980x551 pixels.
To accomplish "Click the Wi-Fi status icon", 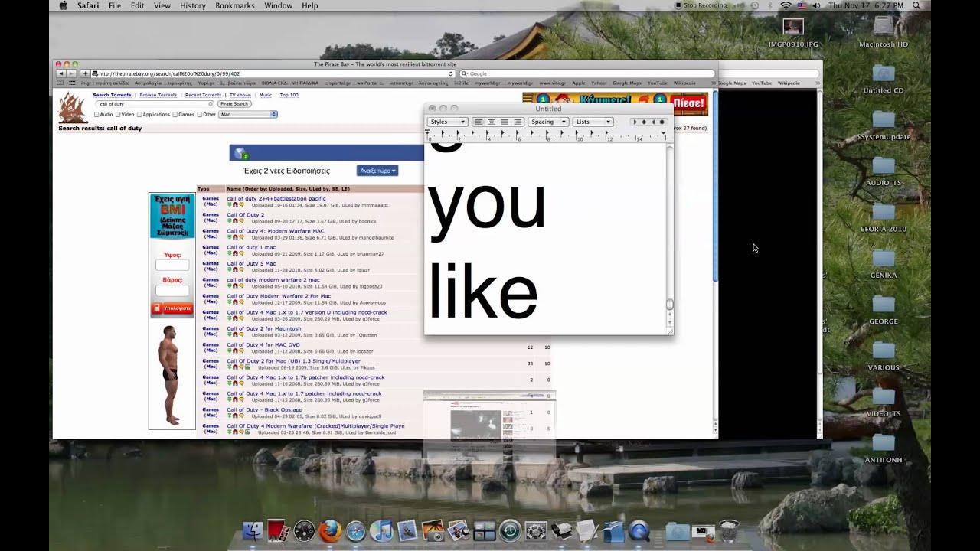I will coord(786,5).
